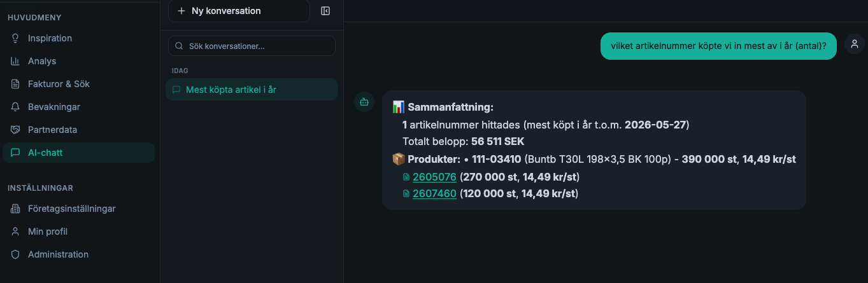Click the user avatar icon by message
The image size is (868, 283).
click(x=854, y=43)
